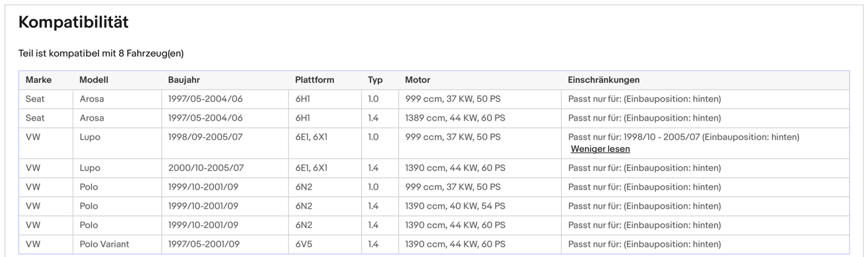The height and width of the screenshot is (257, 868).
Task: Click the "Weniger lesen" link
Action: point(600,149)
